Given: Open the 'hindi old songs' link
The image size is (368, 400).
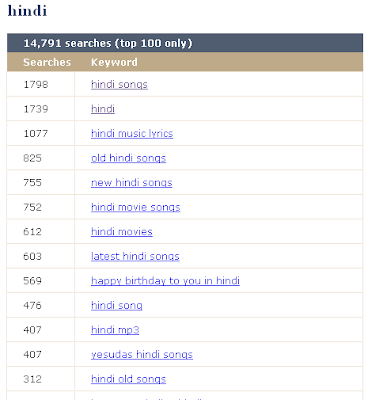Looking at the screenshot, I should coord(128,379).
